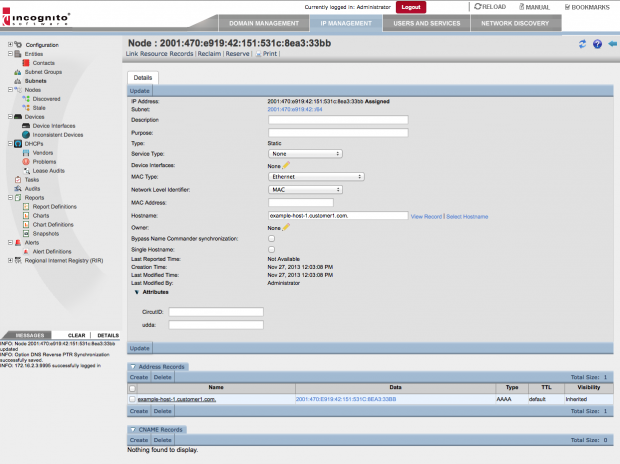Click the Report Definitions icon
Screen dimensions: 620x464
26,206
